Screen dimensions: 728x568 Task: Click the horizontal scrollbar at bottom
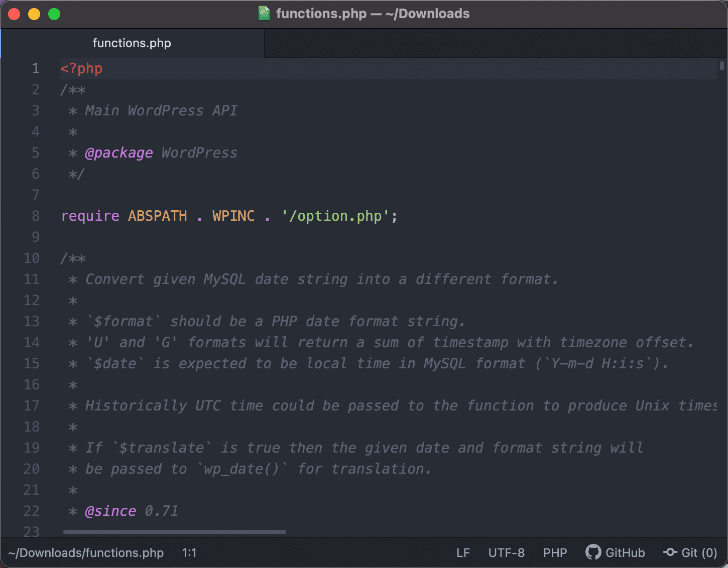[175, 531]
